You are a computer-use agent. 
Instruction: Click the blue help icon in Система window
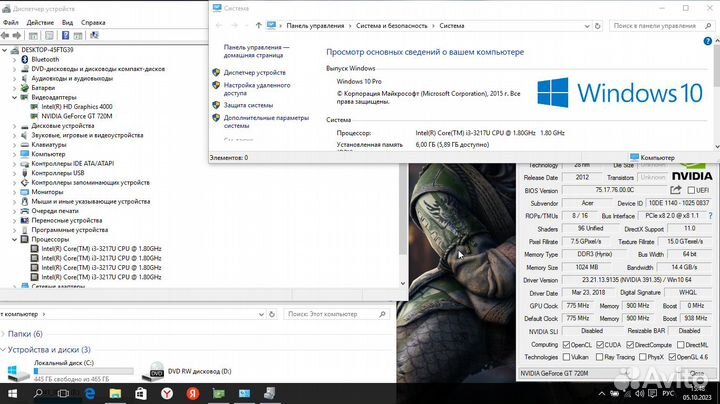708,41
